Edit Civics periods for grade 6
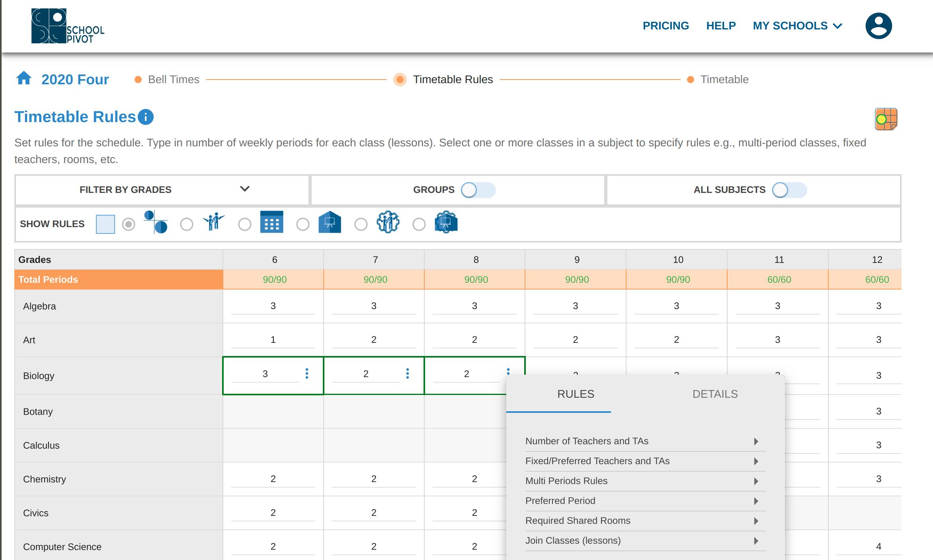The height and width of the screenshot is (560, 933). [273, 513]
